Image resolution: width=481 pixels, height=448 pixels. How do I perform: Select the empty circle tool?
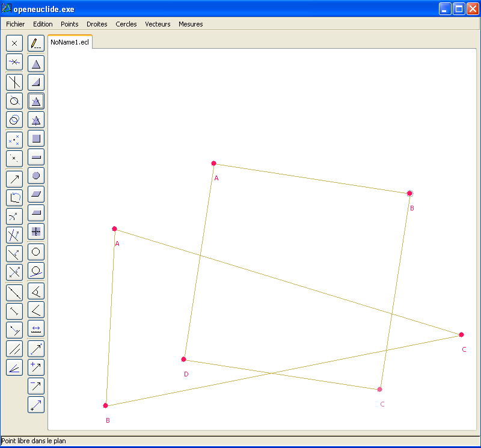click(36, 252)
